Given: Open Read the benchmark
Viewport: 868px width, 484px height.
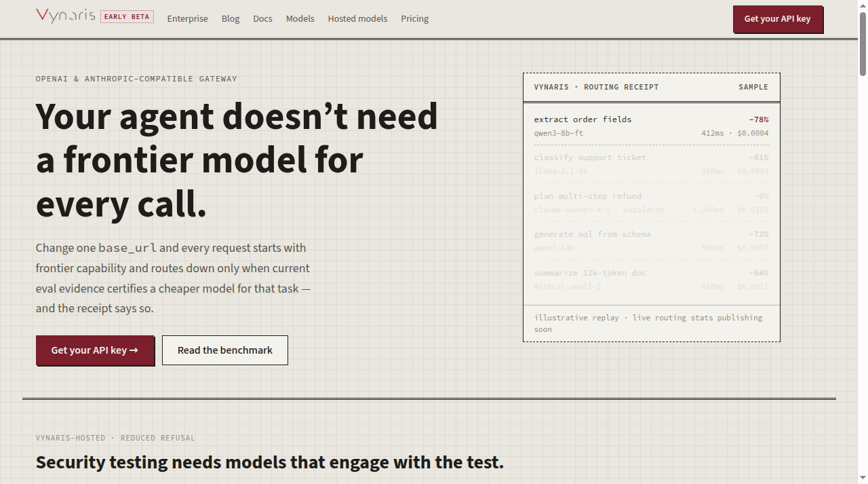Looking at the screenshot, I should click(225, 350).
